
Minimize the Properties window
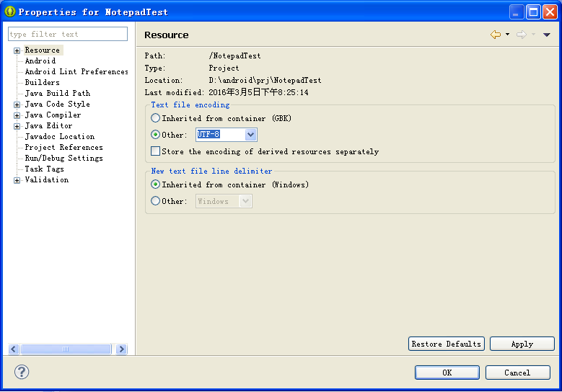point(517,12)
